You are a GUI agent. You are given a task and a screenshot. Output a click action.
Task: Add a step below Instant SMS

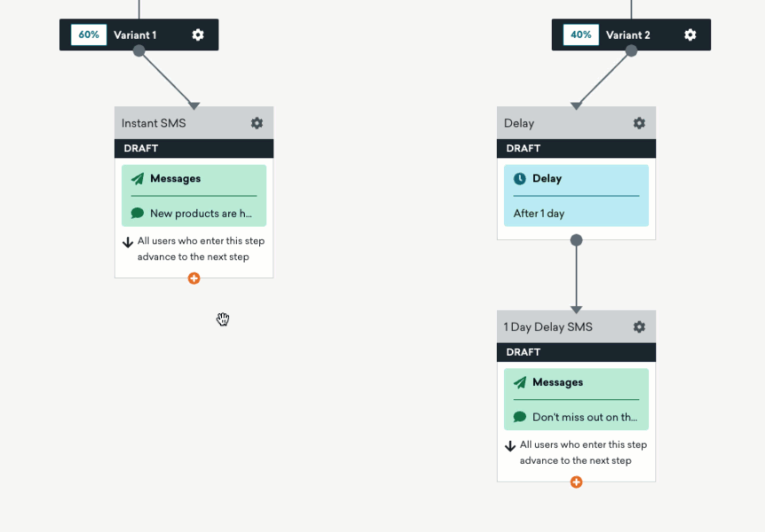[x=193, y=278]
